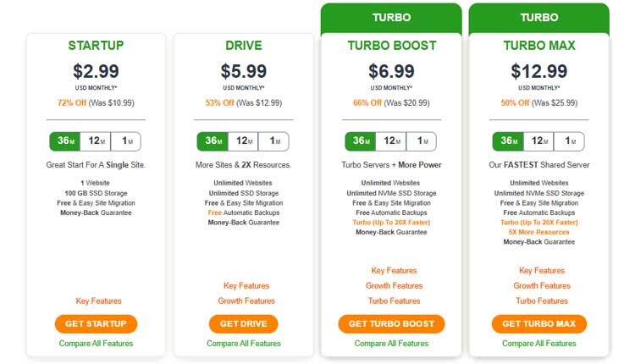Order with the Get Turbo Max button
This screenshot has height=364, width=635.
[539, 323]
